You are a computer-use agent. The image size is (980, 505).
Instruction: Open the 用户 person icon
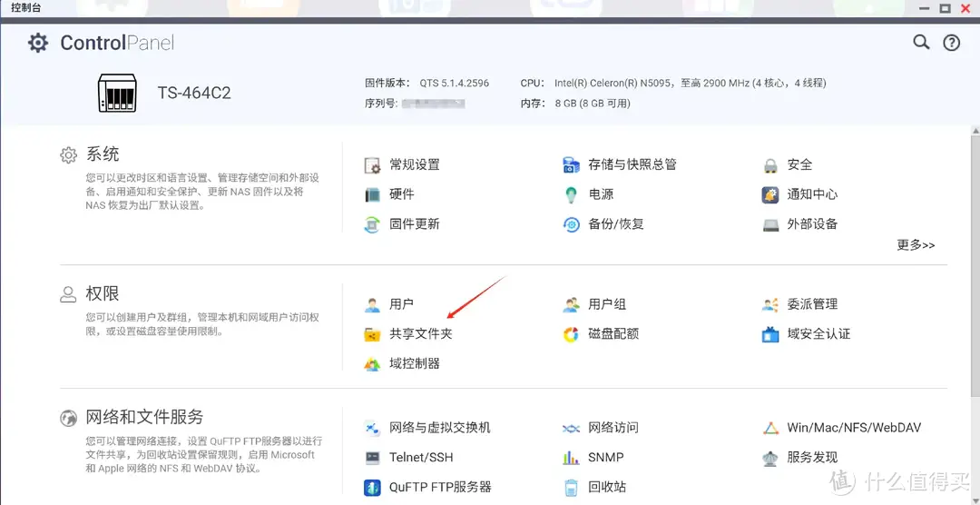(x=372, y=305)
